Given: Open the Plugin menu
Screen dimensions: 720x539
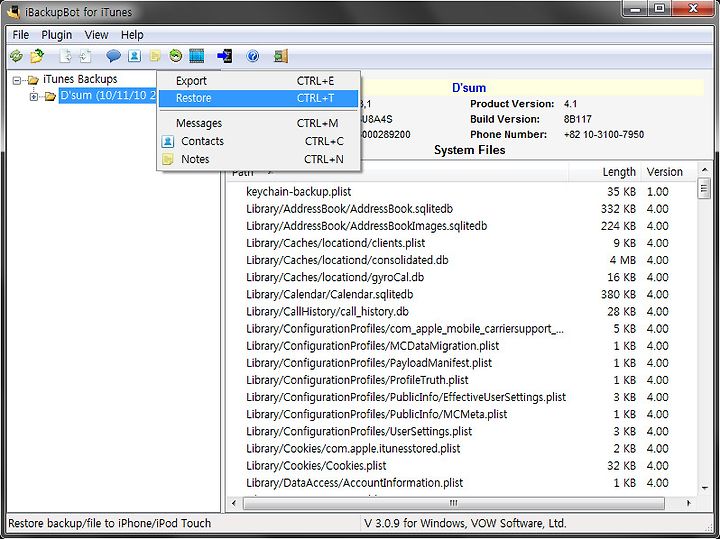Looking at the screenshot, I should coord(56,35).
